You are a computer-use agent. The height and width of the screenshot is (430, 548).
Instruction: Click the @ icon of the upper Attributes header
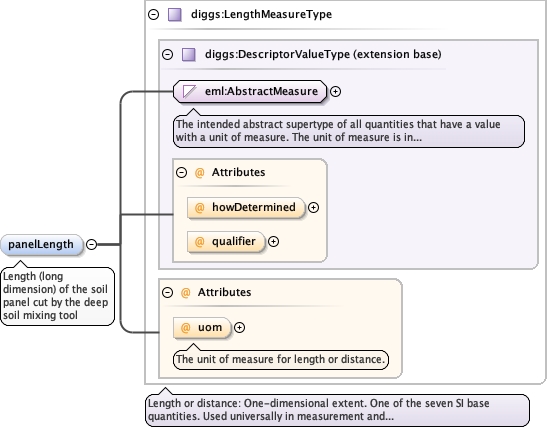pyautogui.click(x=199, y=172)
